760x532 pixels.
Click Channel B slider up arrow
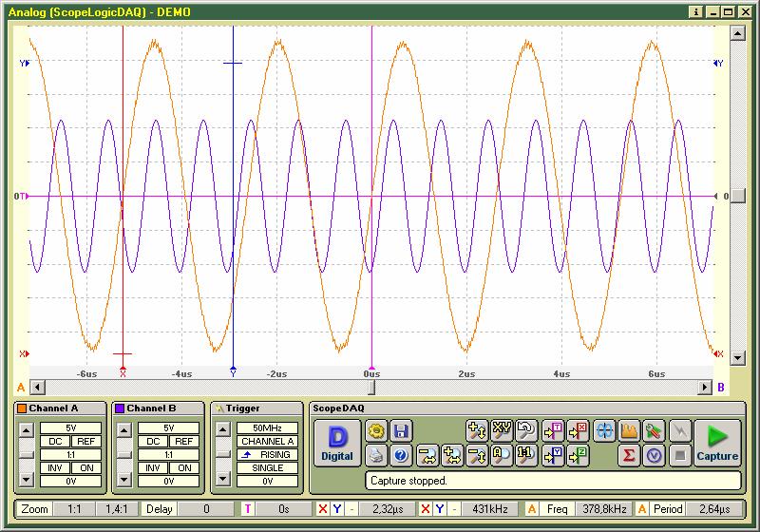coord(124,429)
